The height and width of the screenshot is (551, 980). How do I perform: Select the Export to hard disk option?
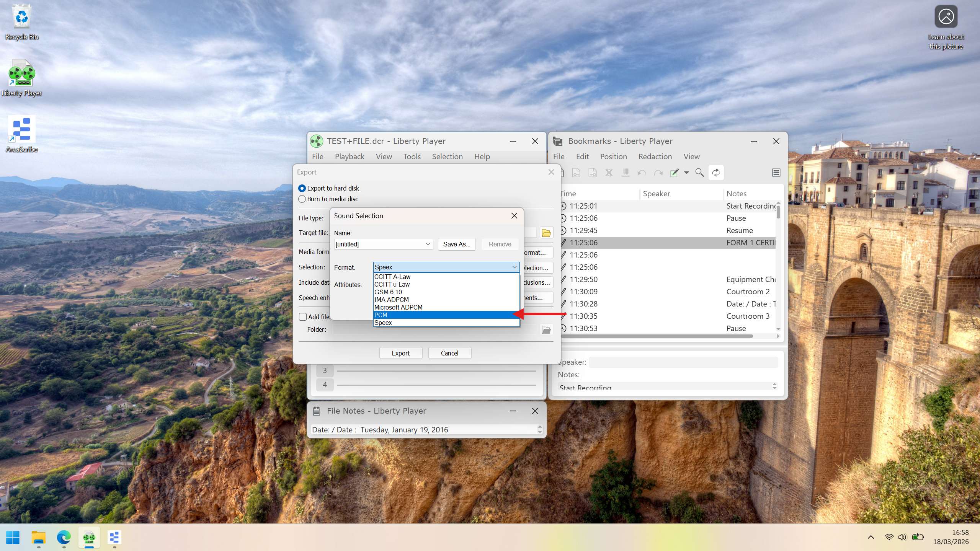coord(302,188)
